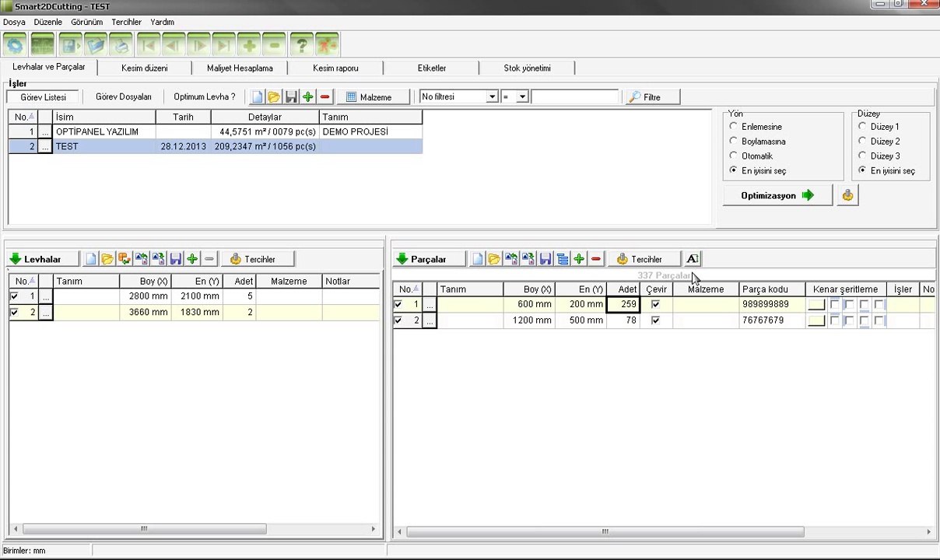The width and height of the screenshot is (940, 560).
Task: Click the new document icon in Levhalar toolbar
Action: coord(90,259)
